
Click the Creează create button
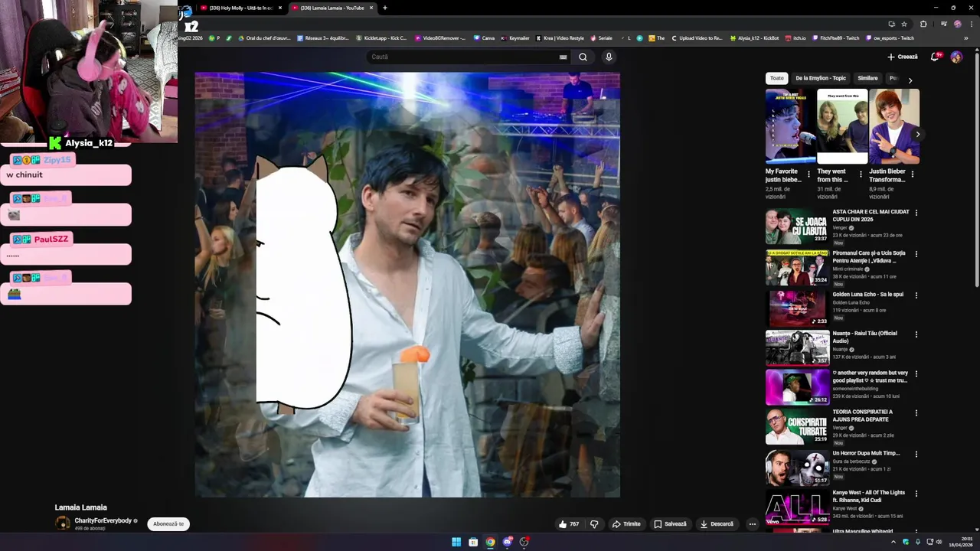903,57
